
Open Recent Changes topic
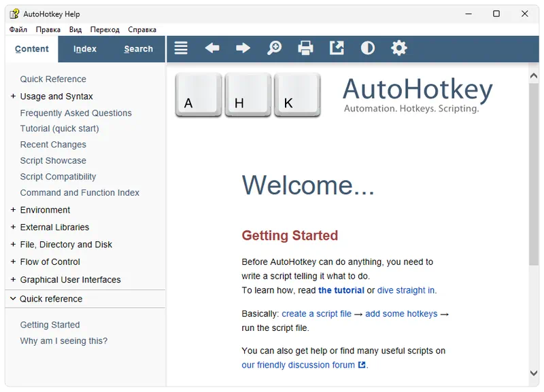click(x=53, y=145)
